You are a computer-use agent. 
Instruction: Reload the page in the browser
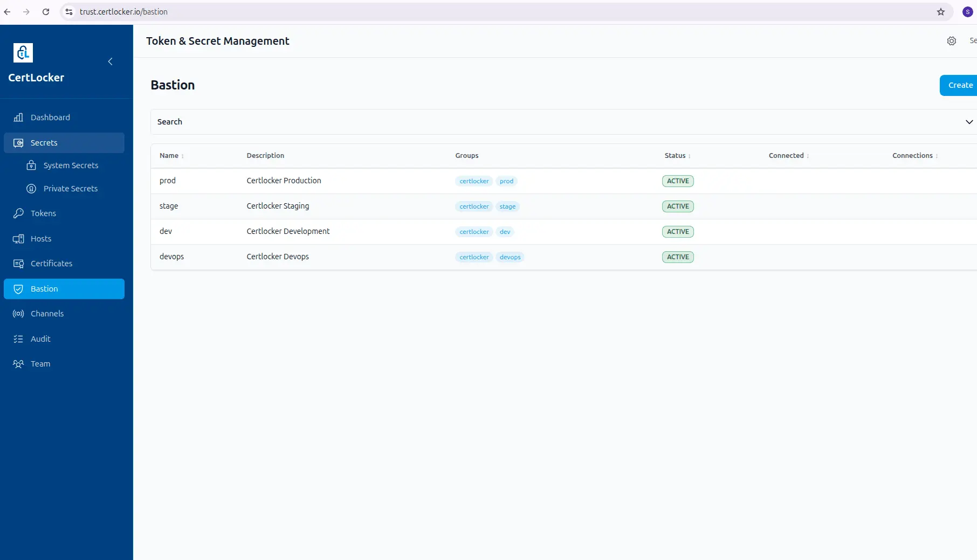tap(46, 12)
